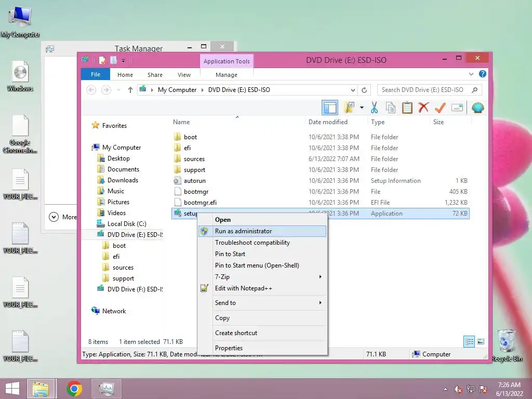Viewport: 532px width, 399px height.
Task: Open recent locations dropdown arrow
Action: click(118, 90)
